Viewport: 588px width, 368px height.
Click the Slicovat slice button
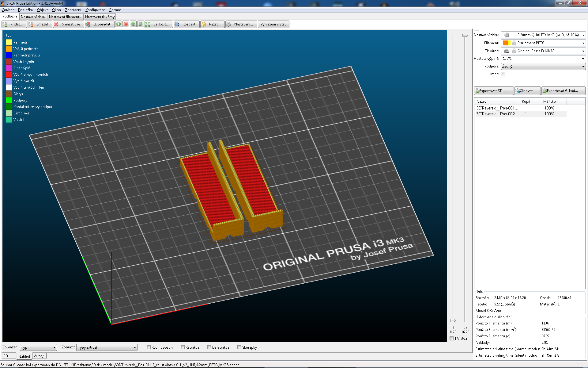[527, 91]
